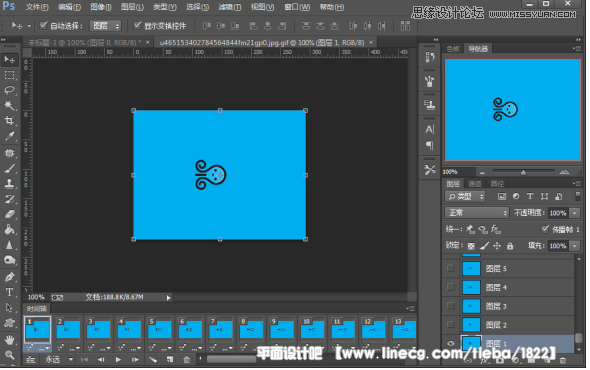Viewport: 590px width, 370px height.
Task: Select the Zoom tool
Action: (x=9, y=355)
